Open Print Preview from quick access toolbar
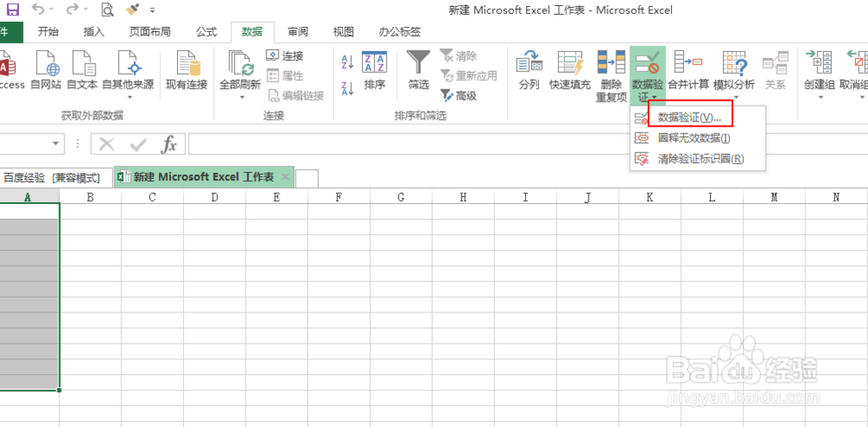 pyautogui.click(x=108, y=10)
